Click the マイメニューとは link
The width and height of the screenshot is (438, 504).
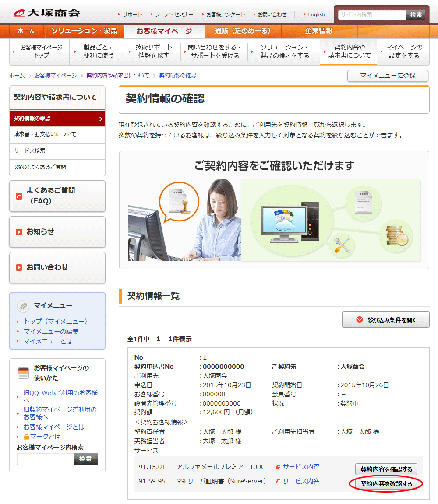pyautogui.click(x=48, y=341)
